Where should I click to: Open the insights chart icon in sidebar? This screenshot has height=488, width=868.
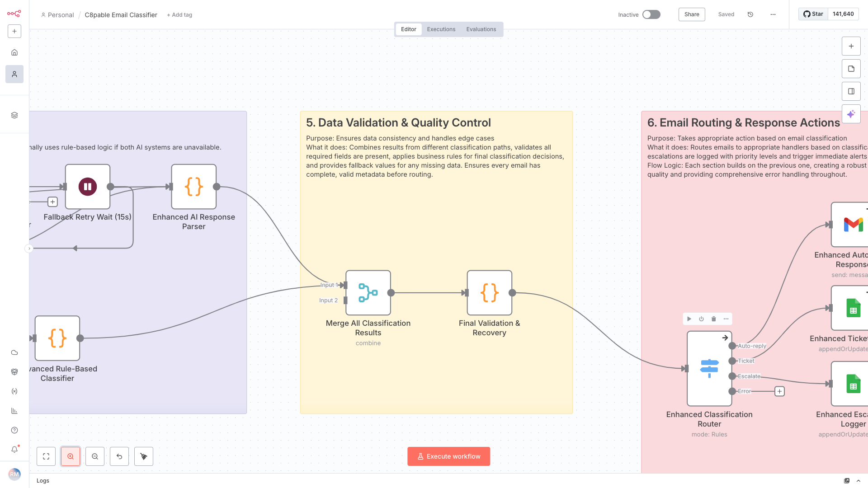[x=14, y=411]
